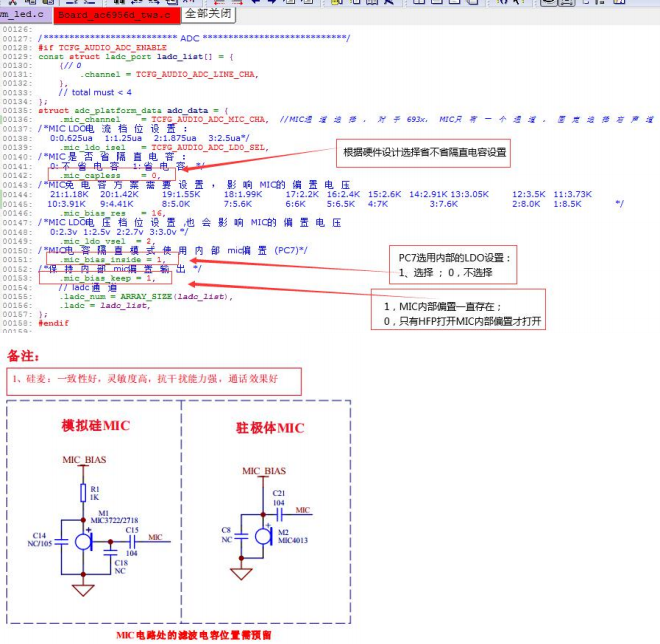Image resolution: width=660 pixels, height=644 pixels.
Task: Click the '.mic_bias_res = 16,' line
Action: (113, 213)
